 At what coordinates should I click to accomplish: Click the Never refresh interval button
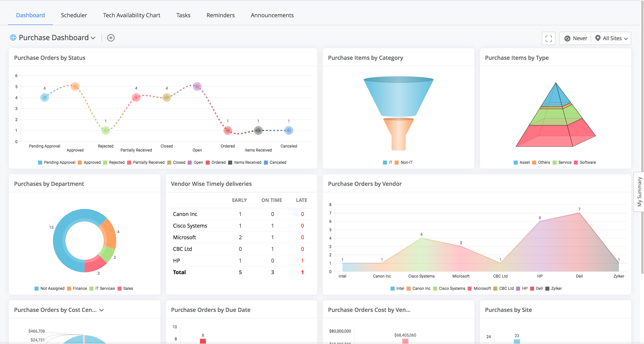coord(580,38)
